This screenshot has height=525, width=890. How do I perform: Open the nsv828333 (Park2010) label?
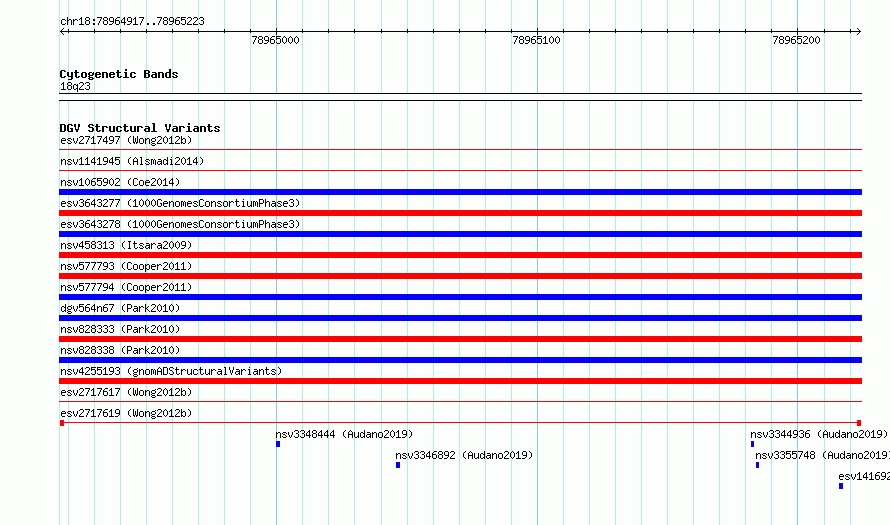click(x=120, y=329)
